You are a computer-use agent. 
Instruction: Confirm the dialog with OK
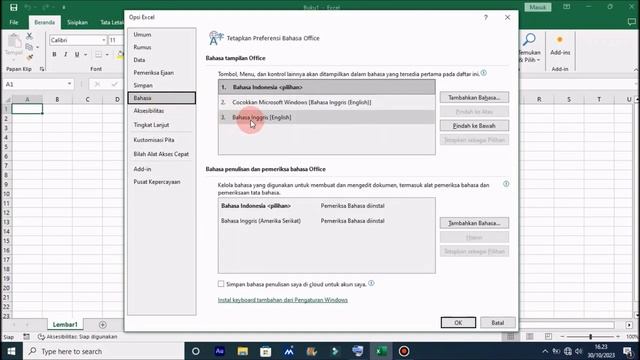tap(458, 322)
